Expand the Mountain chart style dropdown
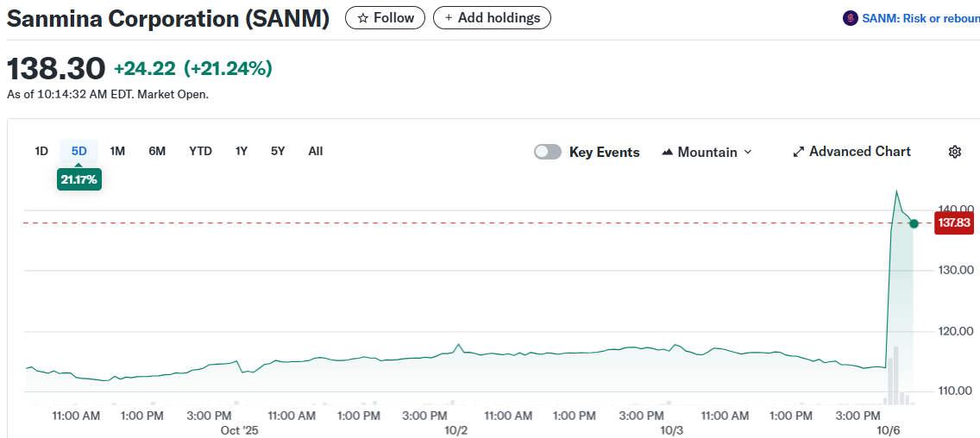This screenshot has width=980, height=438. (x=747, y=152)
